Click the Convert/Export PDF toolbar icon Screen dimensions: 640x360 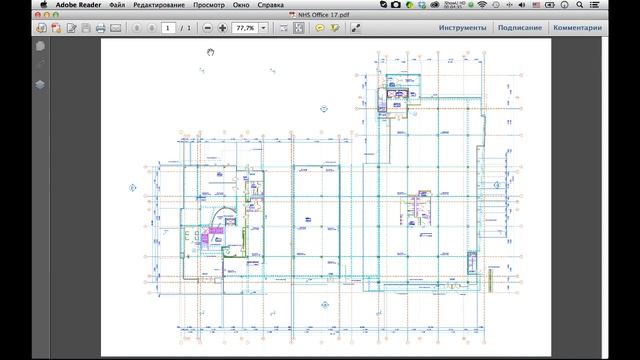pos(56,28)
